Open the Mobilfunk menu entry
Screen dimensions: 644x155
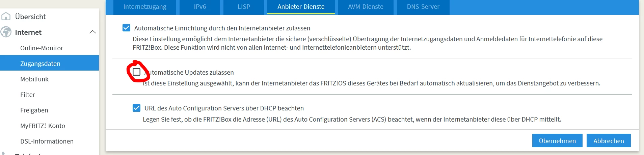point(34,79)
